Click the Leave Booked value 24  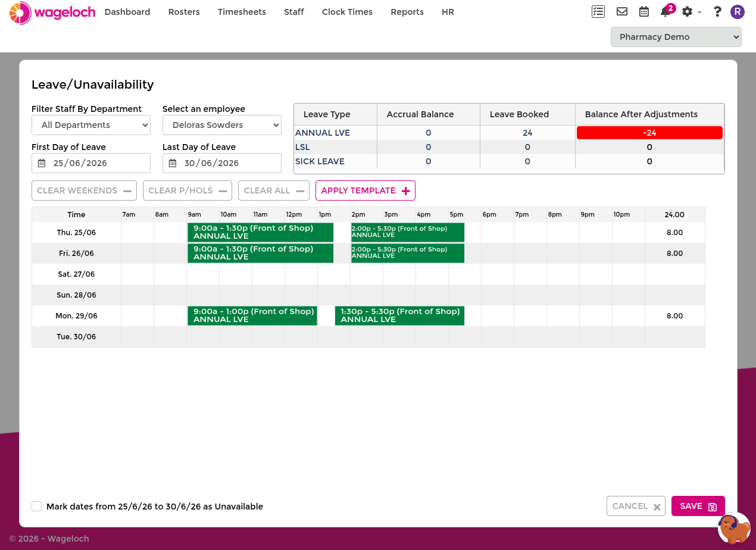pos(527,133)
